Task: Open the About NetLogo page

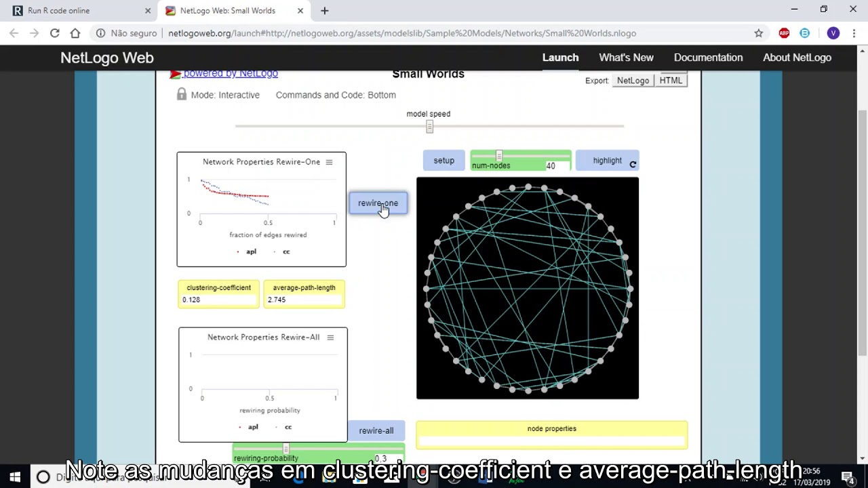Action: 797,58
